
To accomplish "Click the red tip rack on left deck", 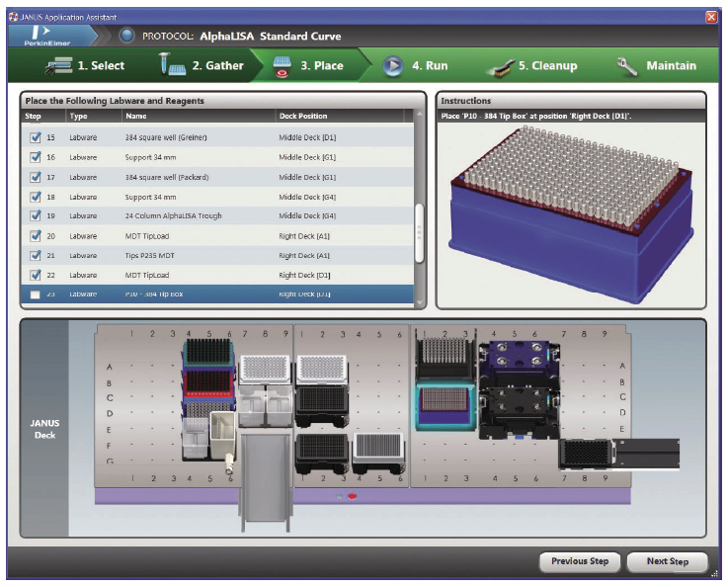I will [x=208, y=384].
